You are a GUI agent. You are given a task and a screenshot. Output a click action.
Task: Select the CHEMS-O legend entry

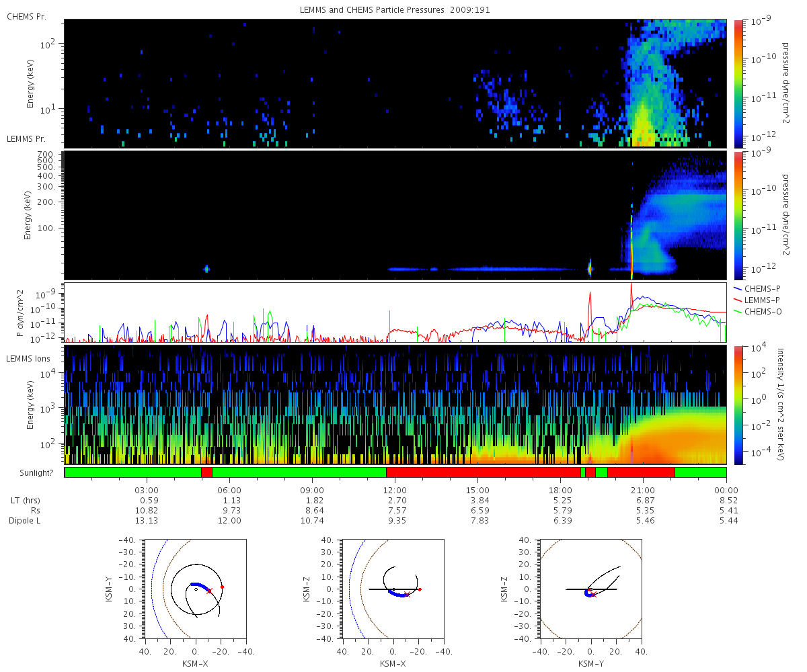pos(756,310)
